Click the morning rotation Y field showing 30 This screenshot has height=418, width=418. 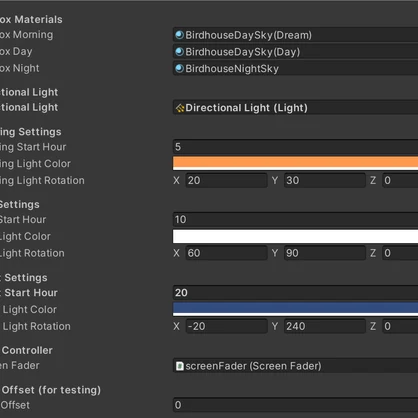(x=325, y=180)
